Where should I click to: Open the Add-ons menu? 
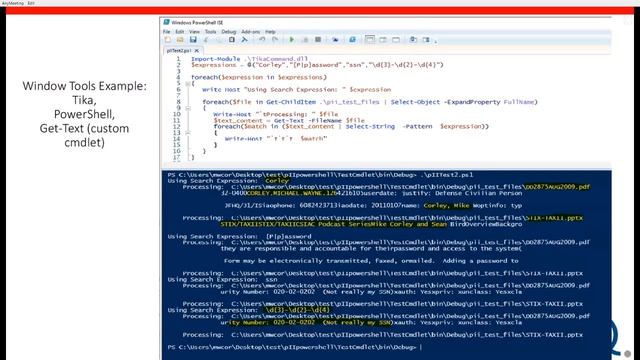[250, 31]
